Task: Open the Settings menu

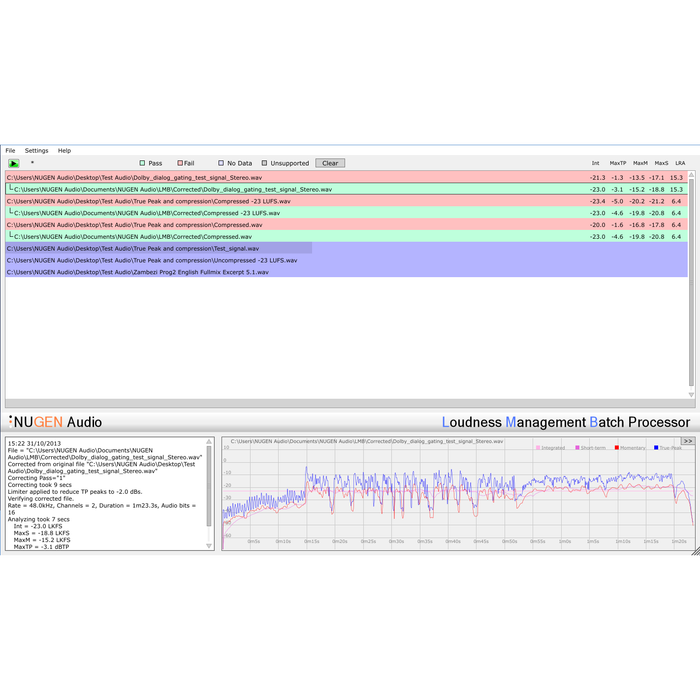Action: point(36,150)
